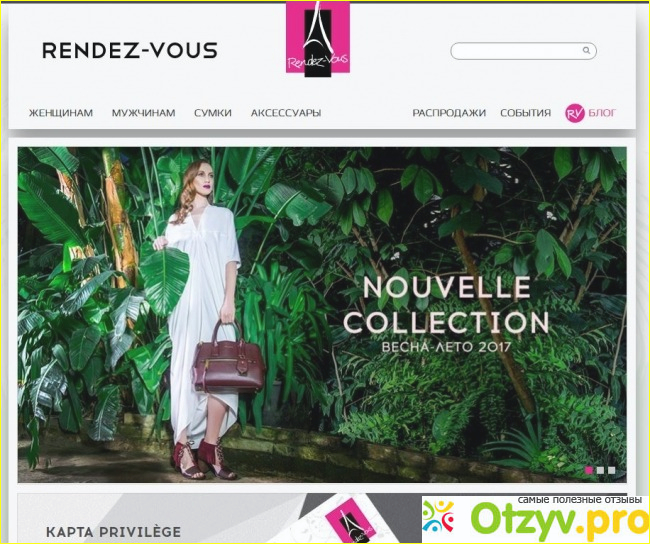This screenshot has width=650, height=544.
Task: Click the magnifier search icon
Action: 586,50
